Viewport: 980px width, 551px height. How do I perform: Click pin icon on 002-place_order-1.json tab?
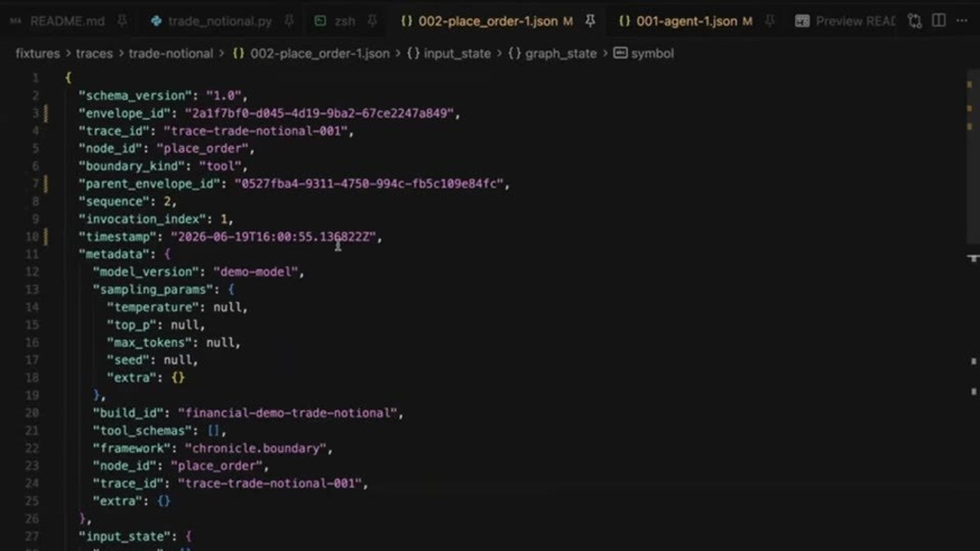[x=590, y=21]
